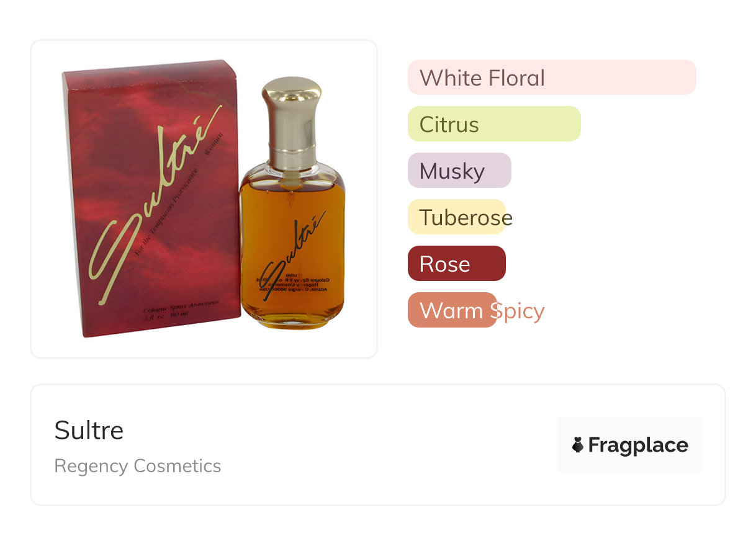Click the dark red Rose accord bar
This screenshot has height=536, width=756.
pyautogui.click(x=457, y=264)
